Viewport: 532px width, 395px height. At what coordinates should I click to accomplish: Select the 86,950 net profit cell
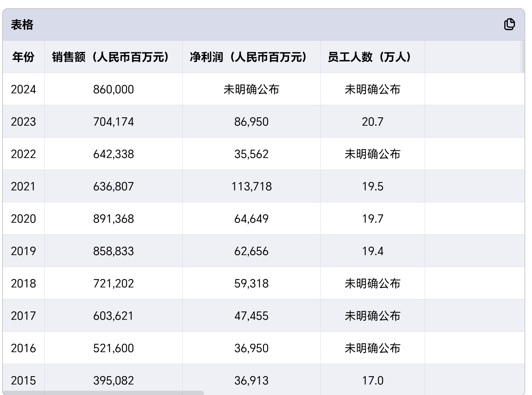(251, 122)
